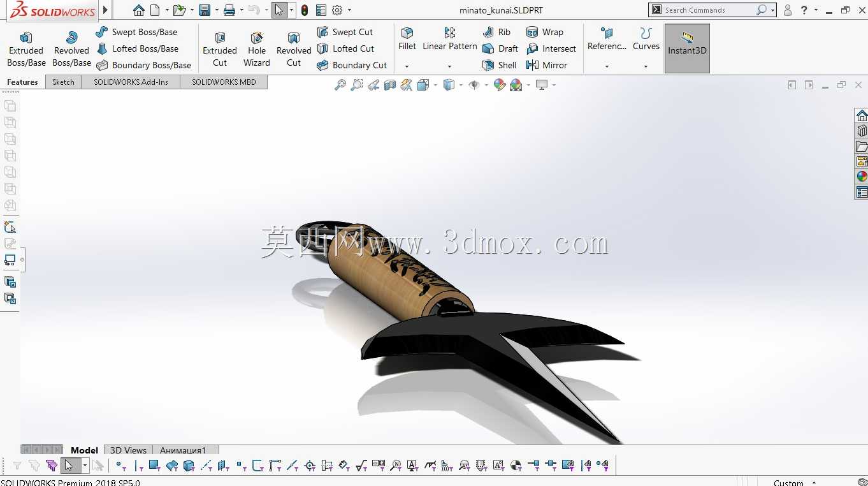Choose Swept Boss/Base feature

click(137, 32)
